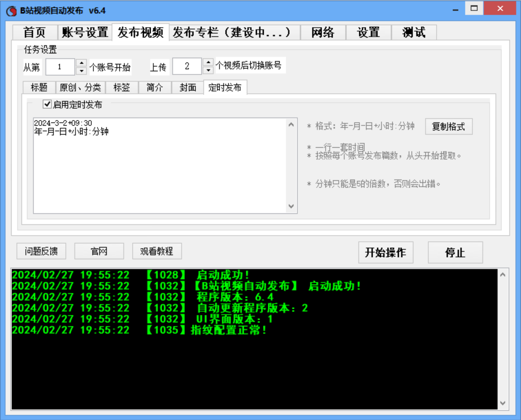
Task: Select the 发布视频 tab
Action: click(141, 32)
